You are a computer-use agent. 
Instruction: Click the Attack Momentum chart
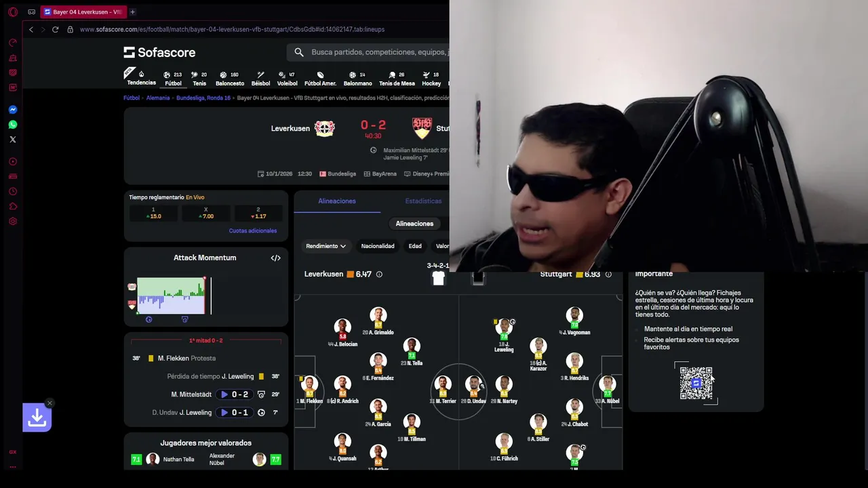coord(171,296)
